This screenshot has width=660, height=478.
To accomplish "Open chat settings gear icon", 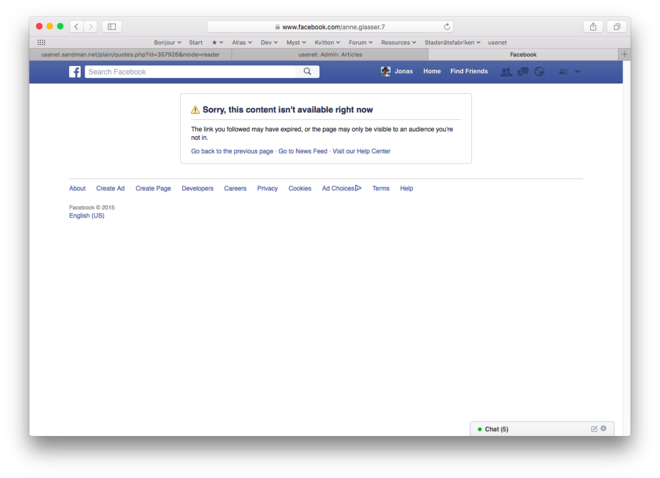I will pyautogui.click(x=604, y=429).
